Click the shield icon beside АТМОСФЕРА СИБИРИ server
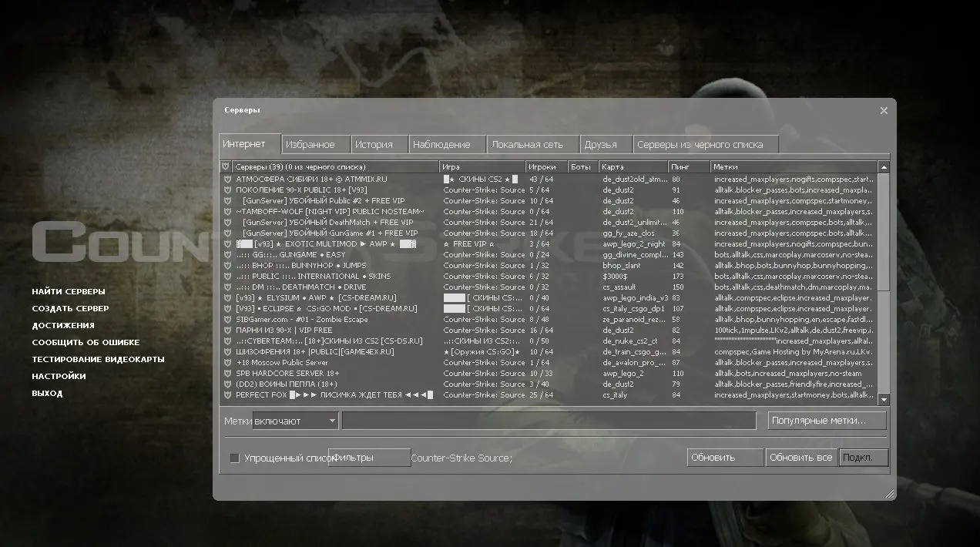Screen dimensions: 980x547 [x=227, y=180]
